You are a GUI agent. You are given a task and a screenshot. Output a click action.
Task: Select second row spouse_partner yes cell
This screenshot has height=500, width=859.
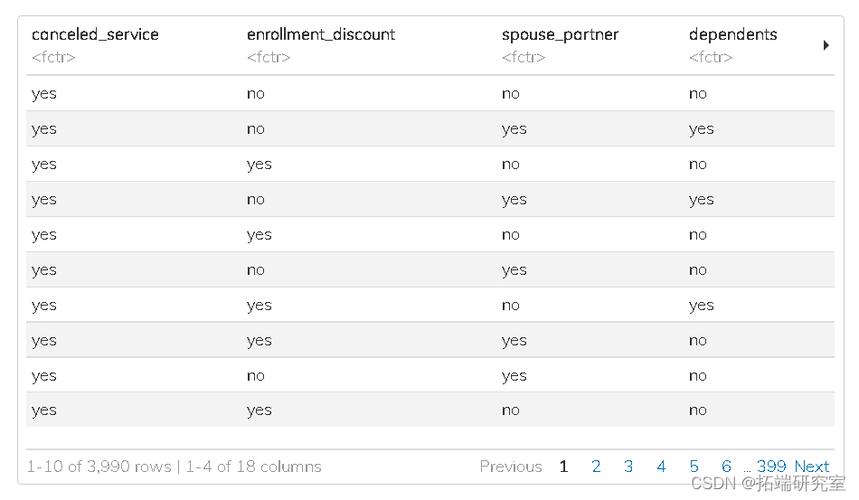(514, 129)
